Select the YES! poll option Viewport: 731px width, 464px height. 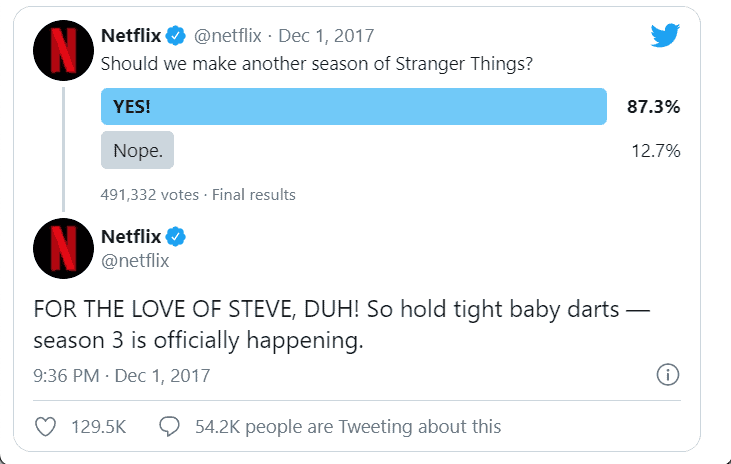354,106
